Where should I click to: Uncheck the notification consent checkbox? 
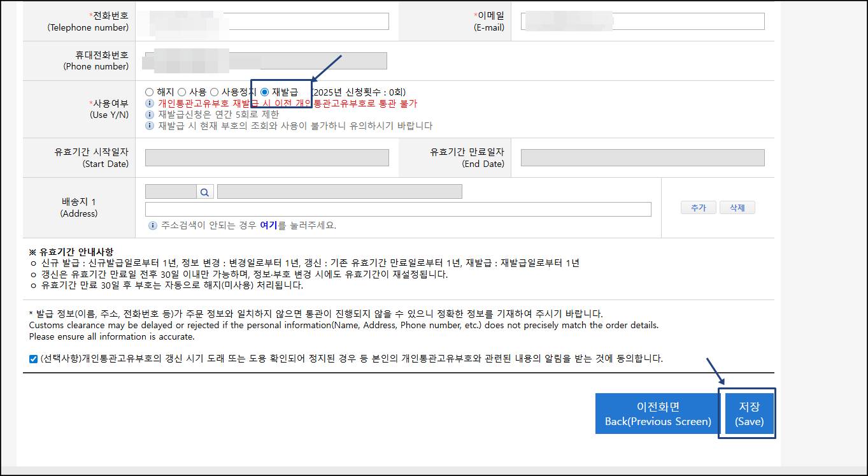click(33, 359)
